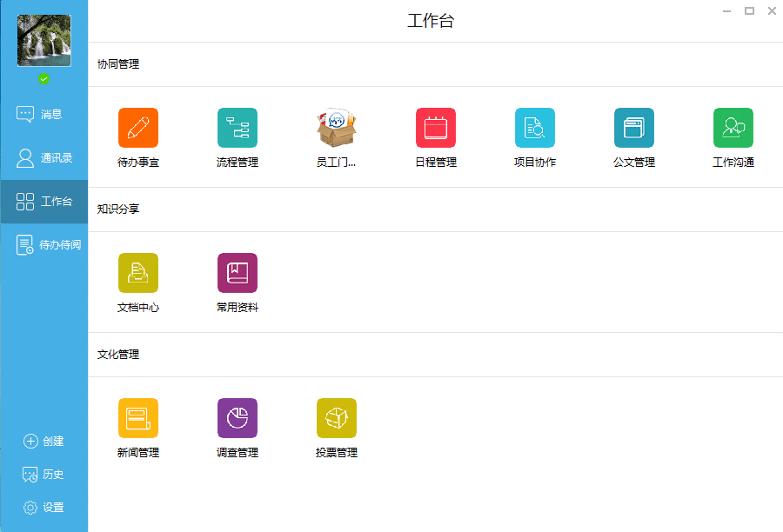
Task: Open the 投票管理 voting app
Action: click(337, 418)
